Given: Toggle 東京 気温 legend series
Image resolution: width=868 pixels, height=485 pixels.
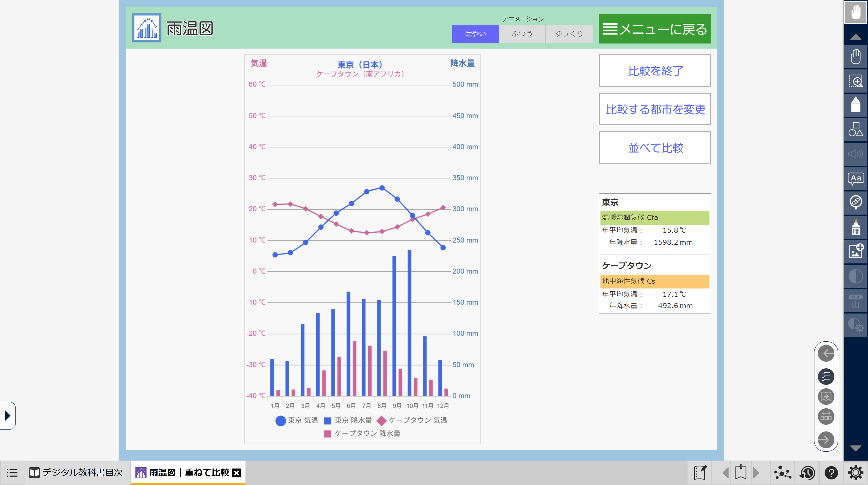Looking at the screenshot, I should pos(297,420).
